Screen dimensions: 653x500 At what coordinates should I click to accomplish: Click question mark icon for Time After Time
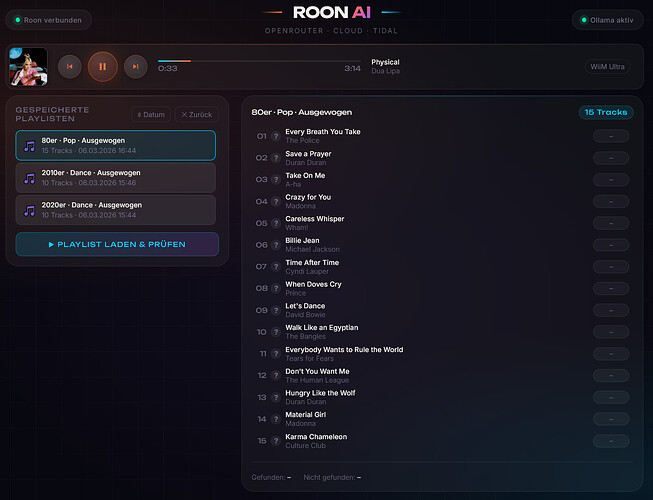[x=276, y=266]
